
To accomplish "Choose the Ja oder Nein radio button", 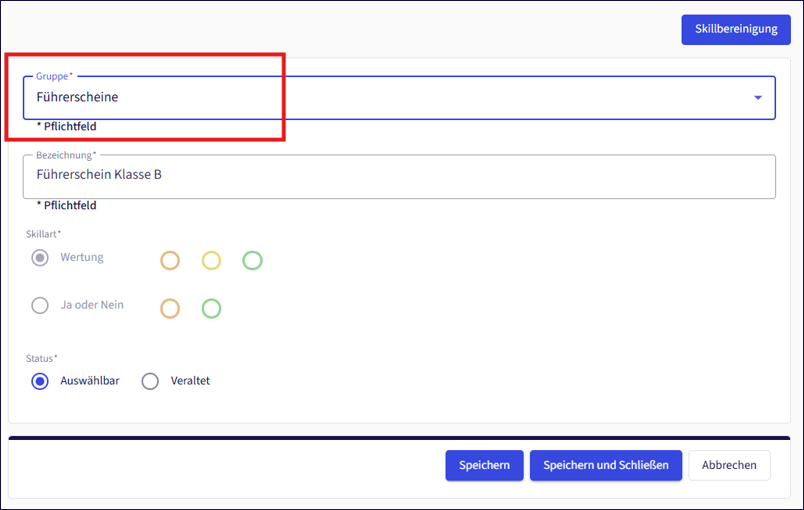I will point(40,306).
